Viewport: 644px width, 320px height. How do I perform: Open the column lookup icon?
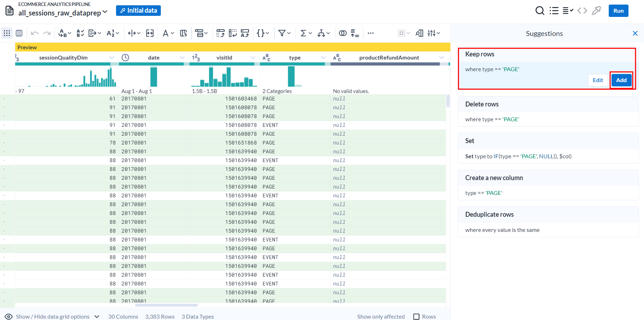[x=419, y=33]
